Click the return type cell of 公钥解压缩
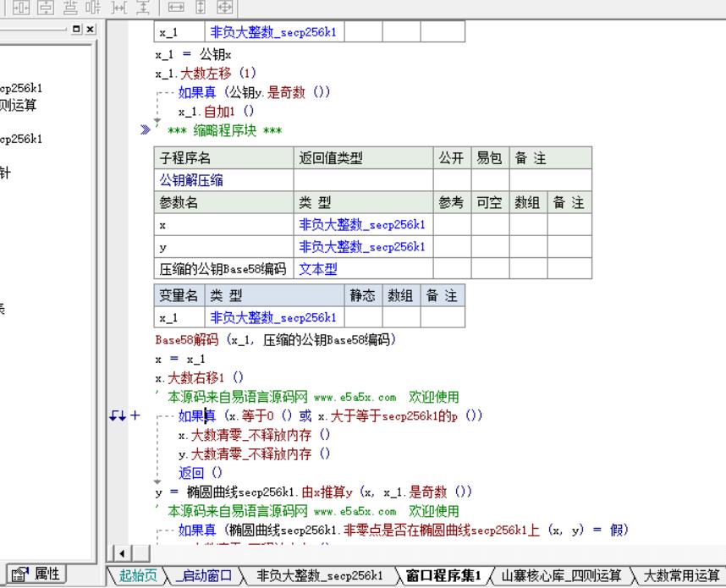Image resolution: width=726 pixels, height=588 pixels. [x=364, y=179]
